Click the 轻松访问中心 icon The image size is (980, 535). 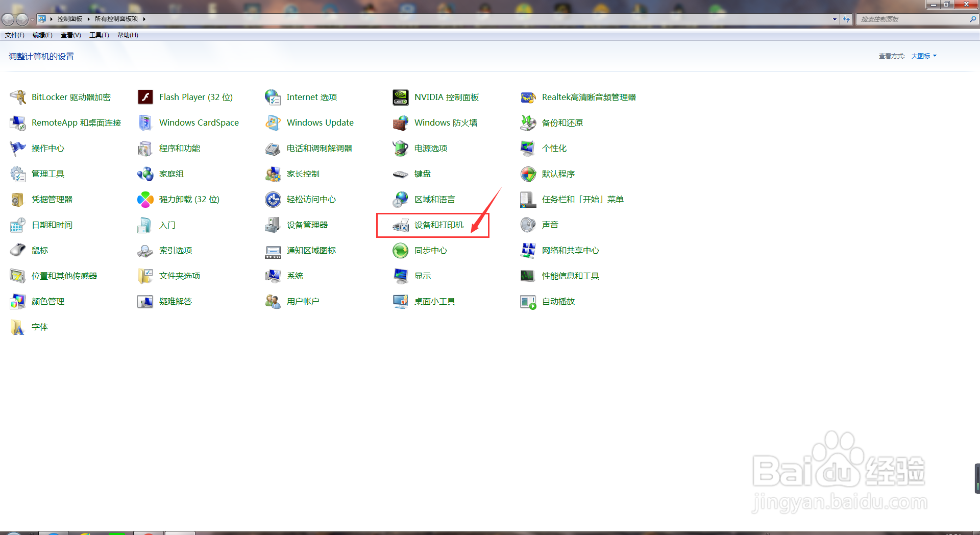coord(273,199)
